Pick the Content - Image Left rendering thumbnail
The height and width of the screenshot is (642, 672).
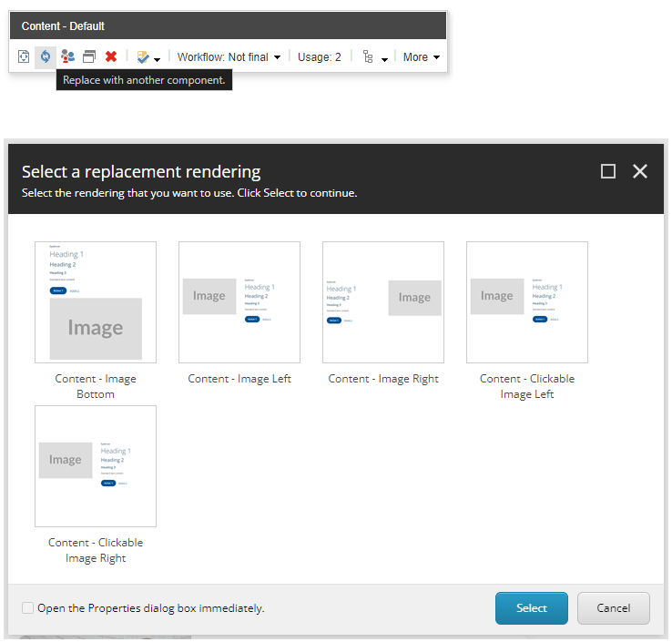(239, 302)
